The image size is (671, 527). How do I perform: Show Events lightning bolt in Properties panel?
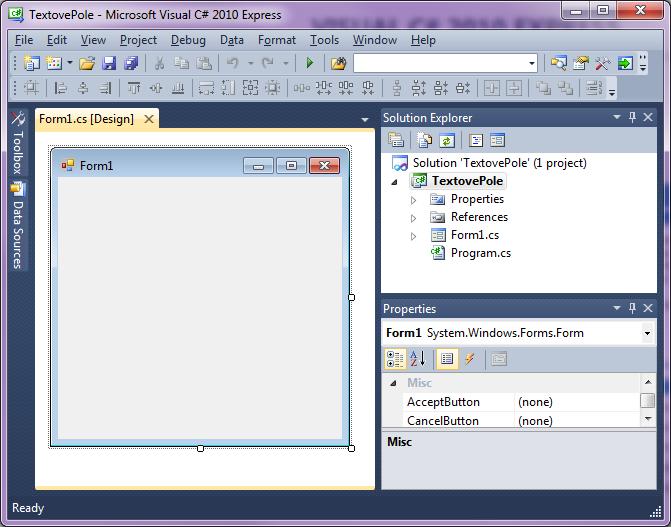469,359
